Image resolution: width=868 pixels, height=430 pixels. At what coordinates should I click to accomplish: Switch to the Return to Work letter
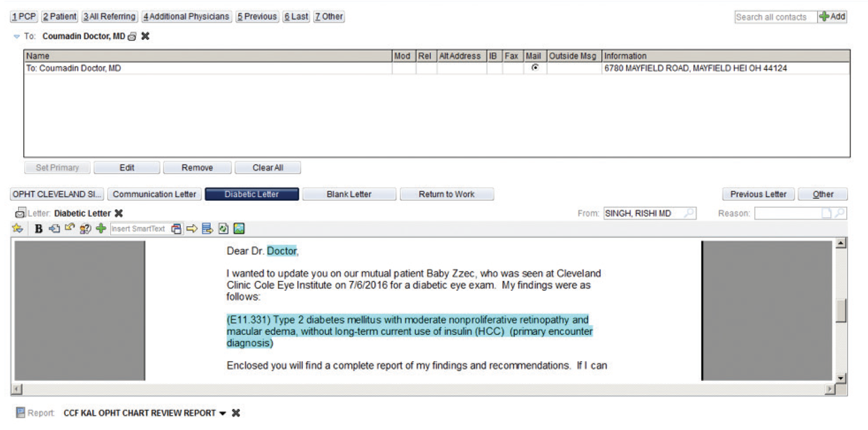446,194
